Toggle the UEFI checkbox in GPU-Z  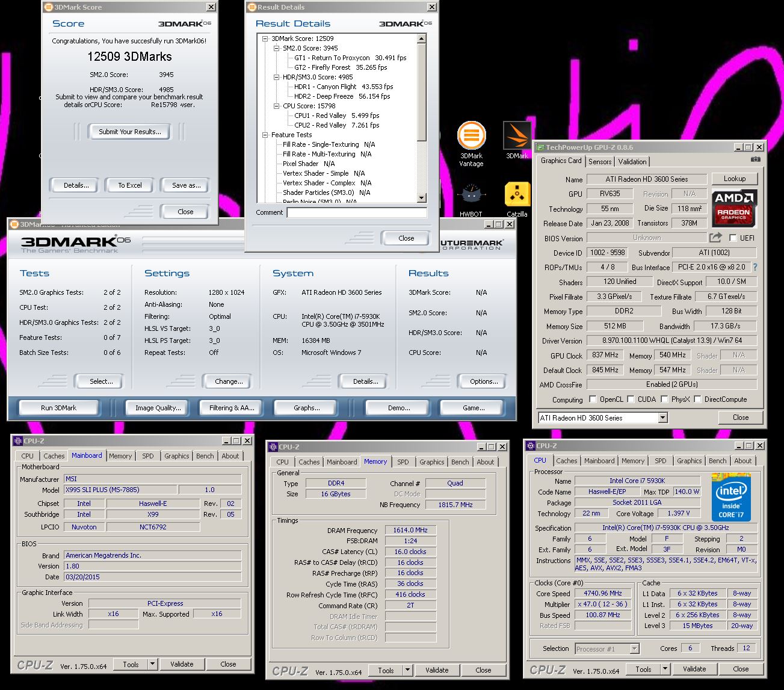point(733,238)
